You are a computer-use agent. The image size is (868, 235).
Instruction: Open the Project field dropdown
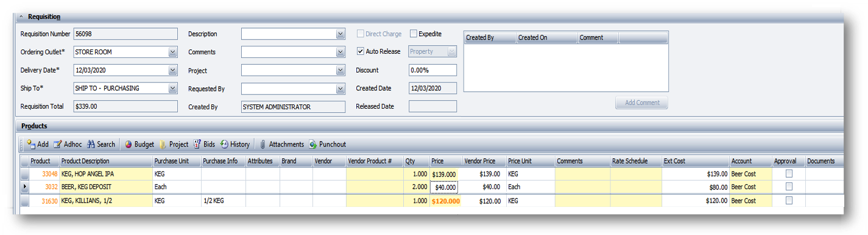tap(341, 71)
